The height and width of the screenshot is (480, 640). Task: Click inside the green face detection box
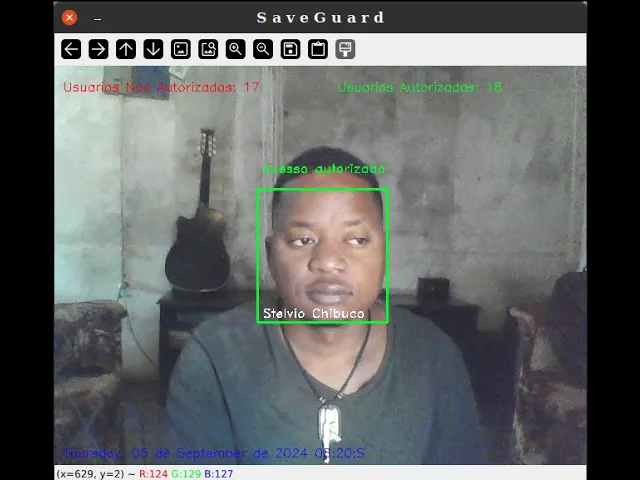(x=322, y=256)
